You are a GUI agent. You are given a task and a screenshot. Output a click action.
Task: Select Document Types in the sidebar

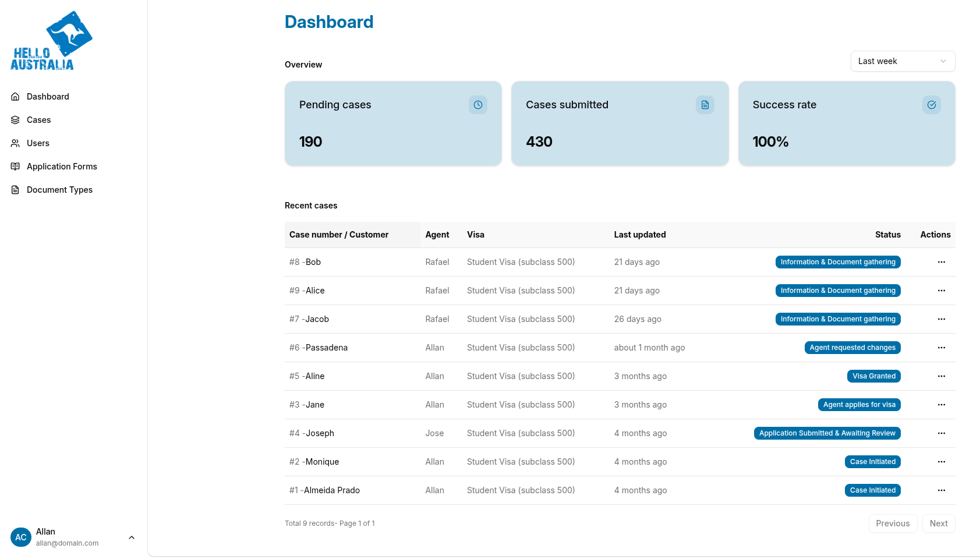click(x=59, y=190)
